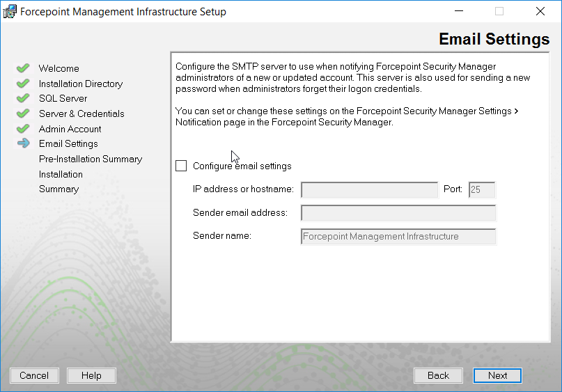Select the Pre-Installation Summary step
Screen dimensions: 562x392
pos(91,159)
